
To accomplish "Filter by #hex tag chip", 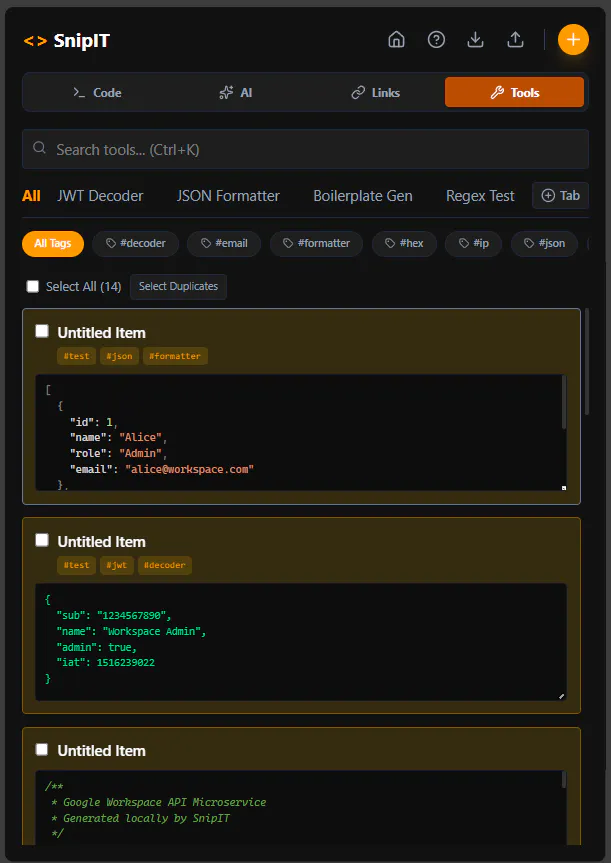I will tap(404, 243).
